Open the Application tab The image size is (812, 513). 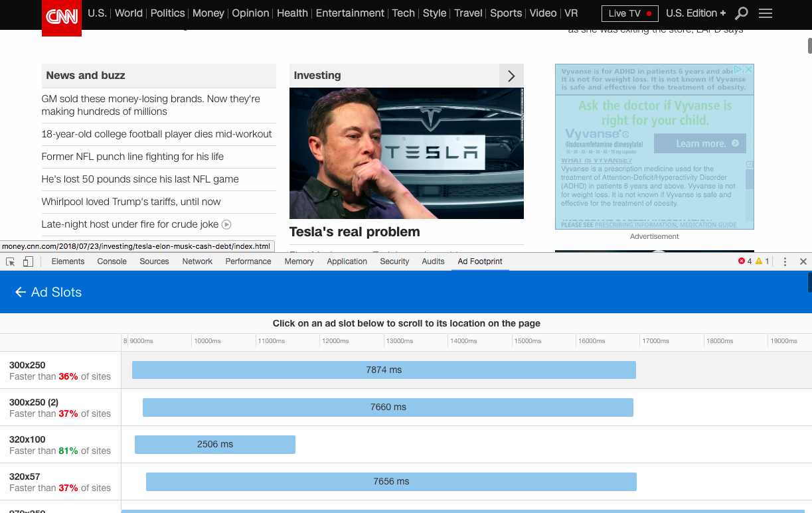(x=347, y=261)
